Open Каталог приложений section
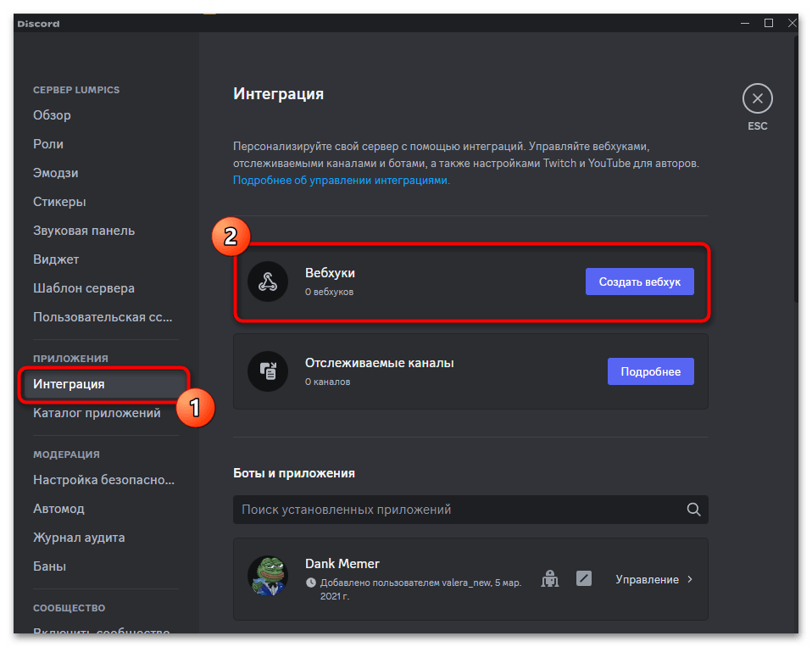The height and width of the screenshot is (647, 812). point(97,413)
